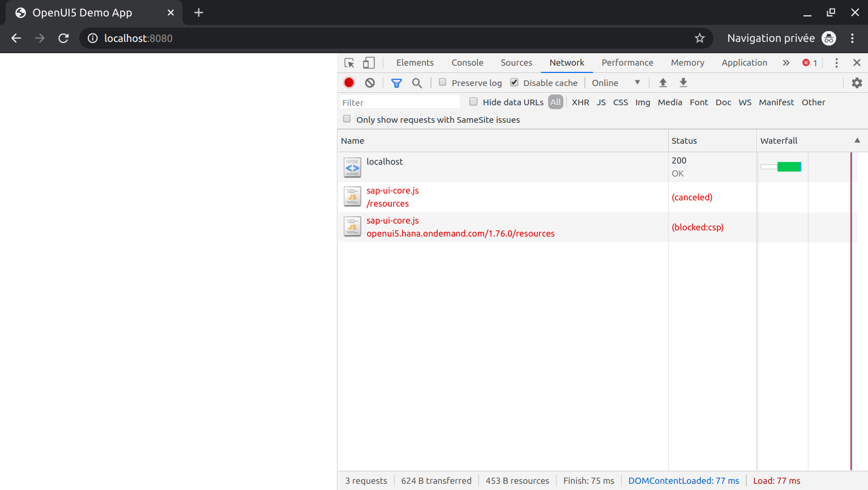Screen dimensions: 868x490
Task: Close the OpenUI5 Demo App tab
Action: click(x=170, y=12)
